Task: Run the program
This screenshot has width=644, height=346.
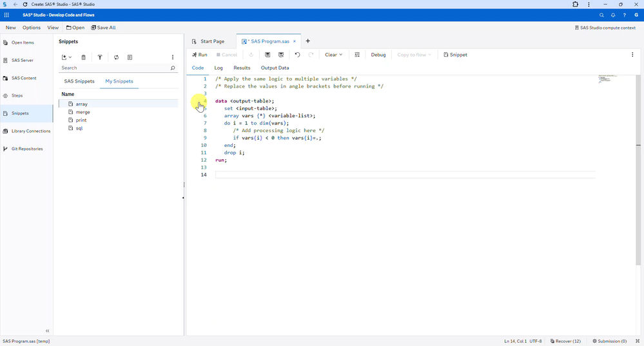Action: [200, 55]
